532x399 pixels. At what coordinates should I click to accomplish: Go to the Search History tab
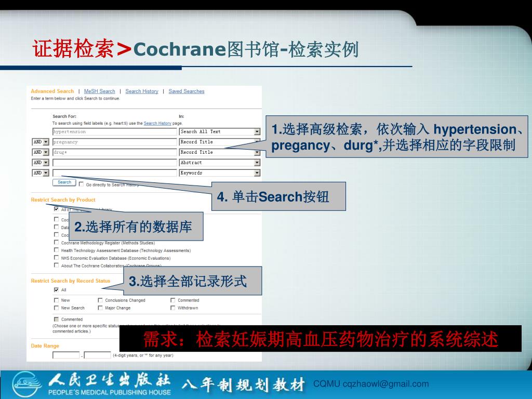[142, 91]
